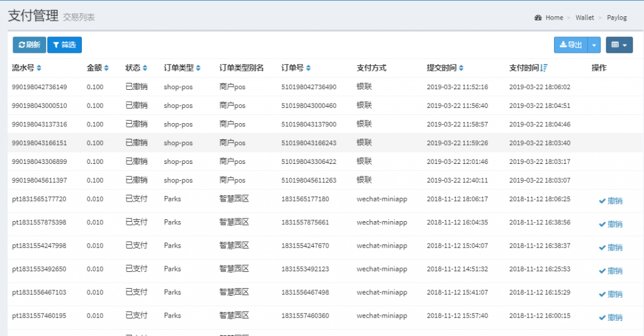
Task: Click 撤销 for transaction pt1831565177720
Action: click(611, 201)
